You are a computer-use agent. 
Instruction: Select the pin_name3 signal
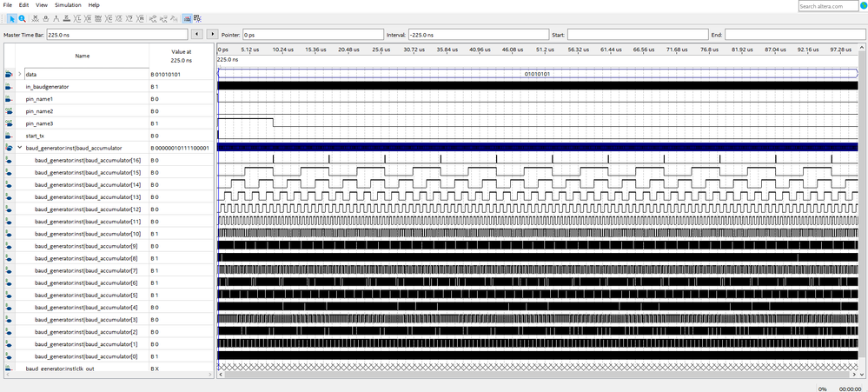point(39,123)
